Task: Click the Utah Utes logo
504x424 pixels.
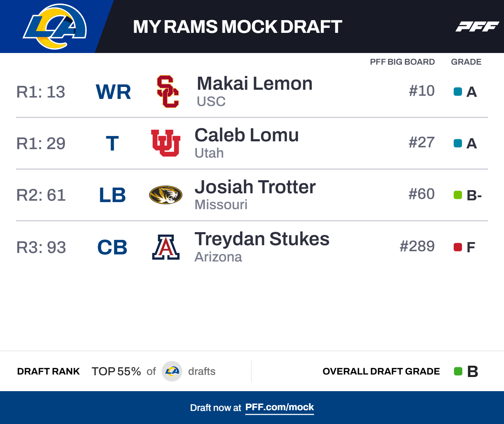Action: click(x=166, y=143)
